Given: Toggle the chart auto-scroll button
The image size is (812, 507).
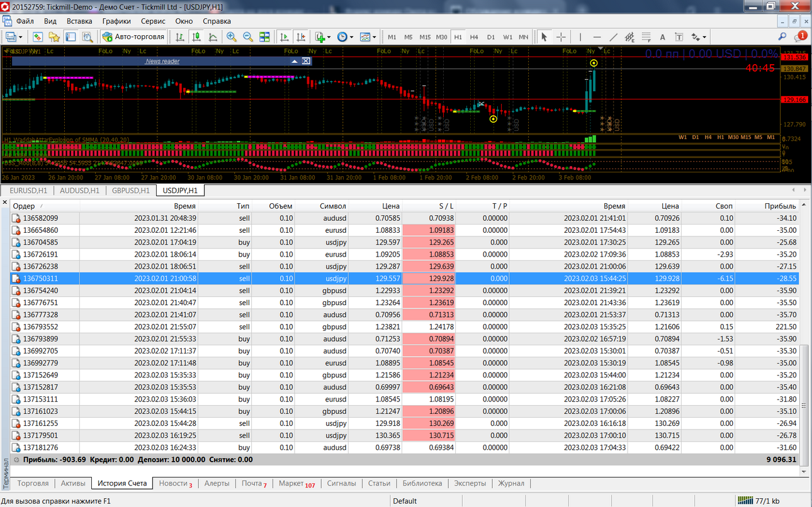Looking at the screenshot, I should 285,37.
